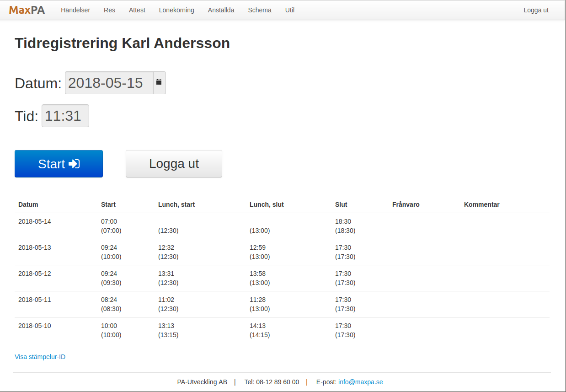Click the Lunch, slut column header
This screenshot has width=566, height=392.
tap(267, 204)
